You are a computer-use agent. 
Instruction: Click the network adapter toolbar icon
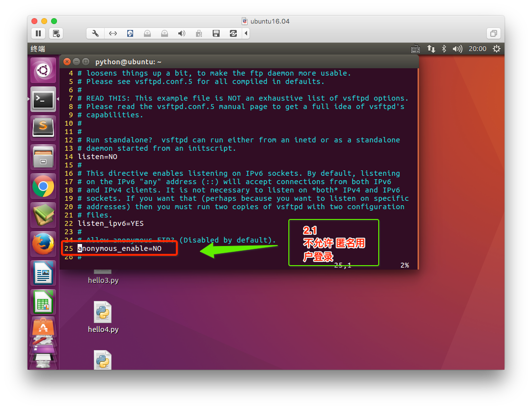click(x=113, y=33)
